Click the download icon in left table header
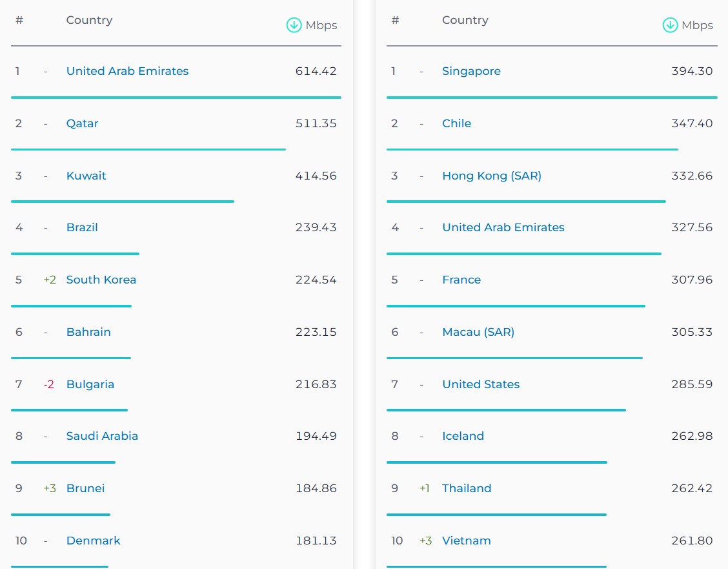The width and height of the screenshot is (728, 569). (294, 25)
